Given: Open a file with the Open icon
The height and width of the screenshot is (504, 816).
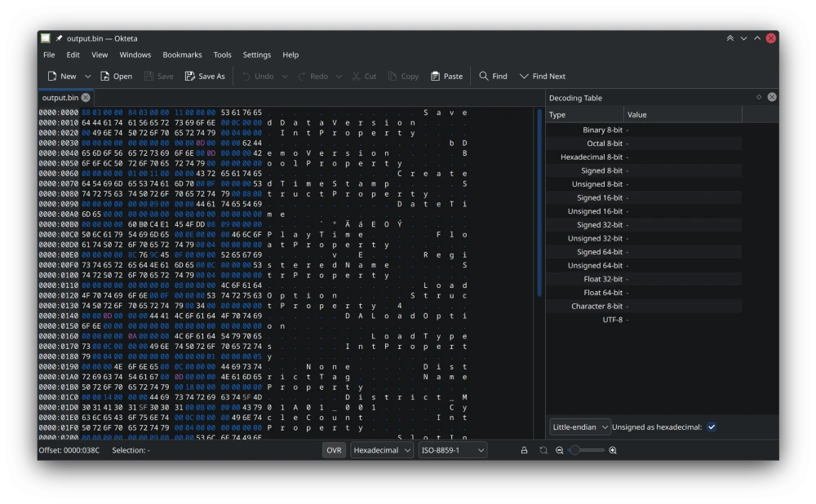Looking at the screenshot, I should click(104, 76).
